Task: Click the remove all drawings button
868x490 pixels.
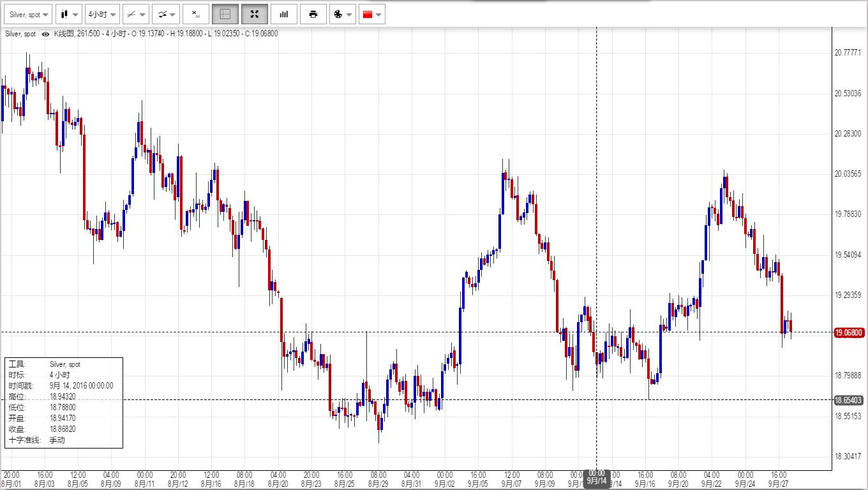Action: (x=196, y=14)
